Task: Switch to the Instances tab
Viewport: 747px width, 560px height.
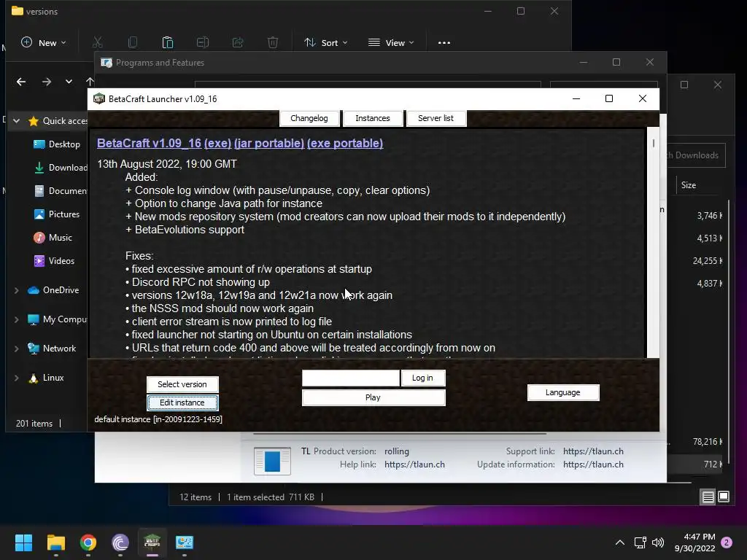Action: (373, 118)
